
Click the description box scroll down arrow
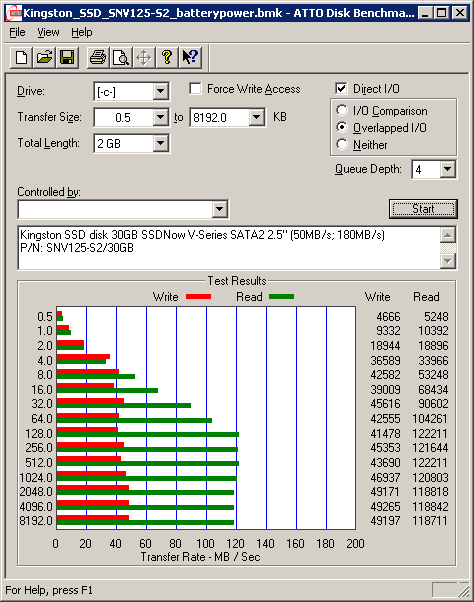tap(448, 261)
